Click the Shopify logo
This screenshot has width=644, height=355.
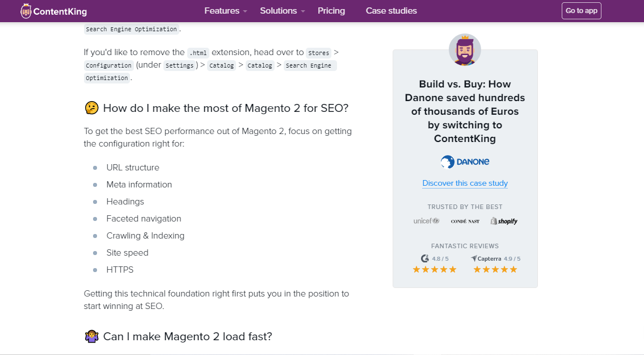[x=504, y=221]
